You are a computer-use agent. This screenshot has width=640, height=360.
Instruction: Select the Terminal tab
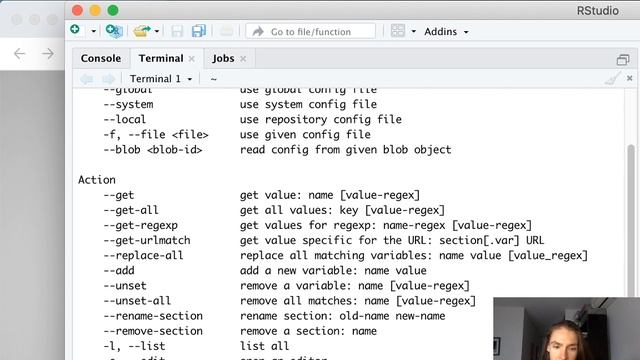point(161,58)
